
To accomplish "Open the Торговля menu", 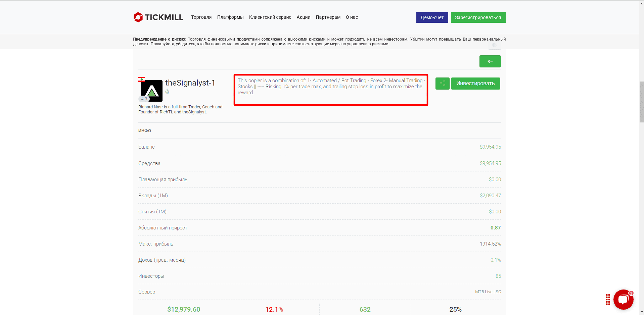I will (x=201, y=17).
